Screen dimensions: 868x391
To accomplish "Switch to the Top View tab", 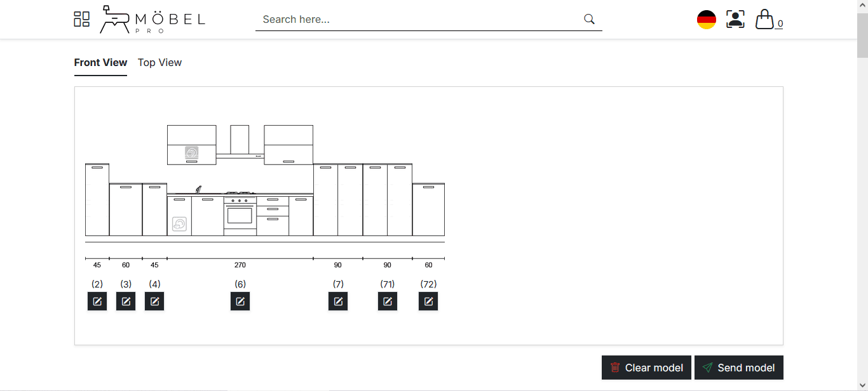I will 159,62.
